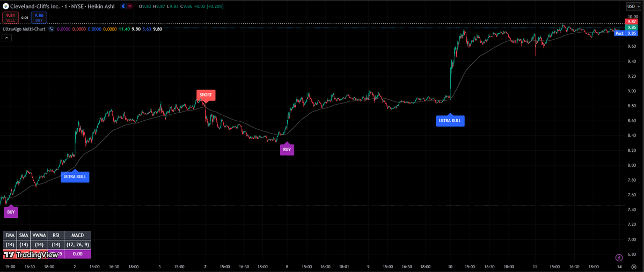Click the red SHORT signal label
The height and width of the screenshot is (272, 644).
206,95
